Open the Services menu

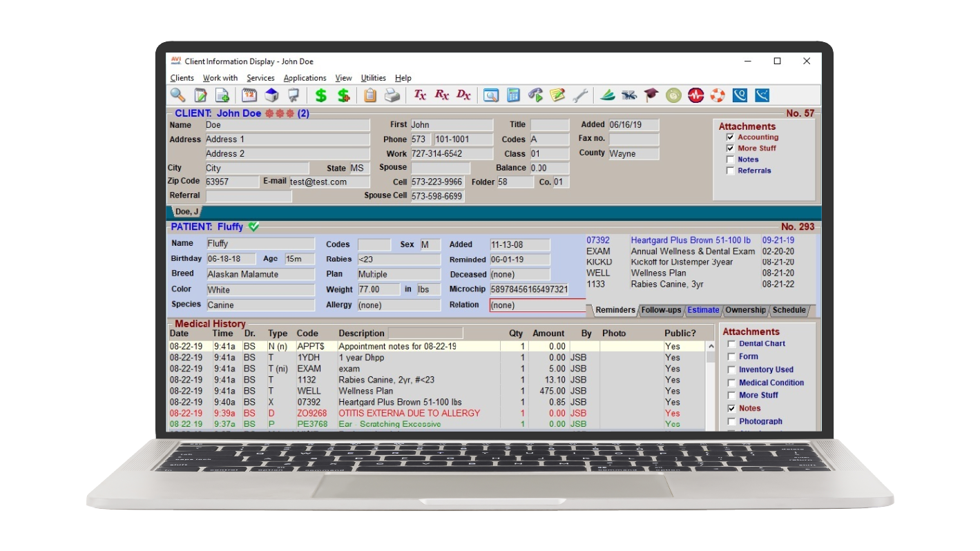tap(260, 78)
